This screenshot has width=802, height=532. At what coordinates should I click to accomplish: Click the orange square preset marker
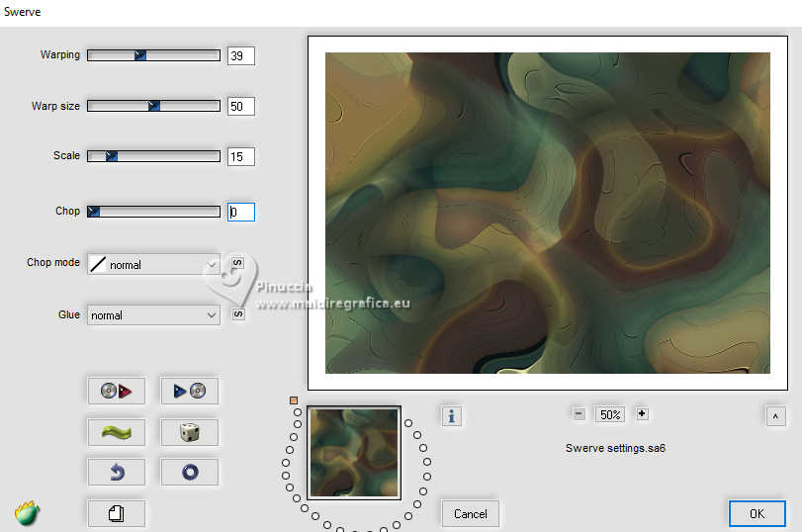pyautogui.click(x=294, y=400)
